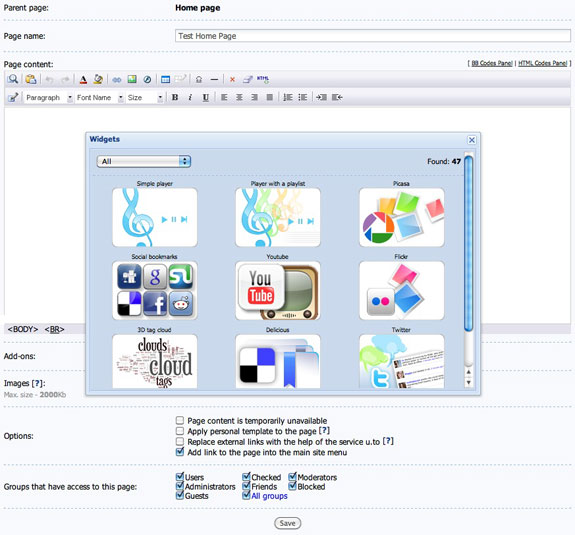Open the Paragraph format dropdown
Screen dimensions: 575x535
coord(48,98)
